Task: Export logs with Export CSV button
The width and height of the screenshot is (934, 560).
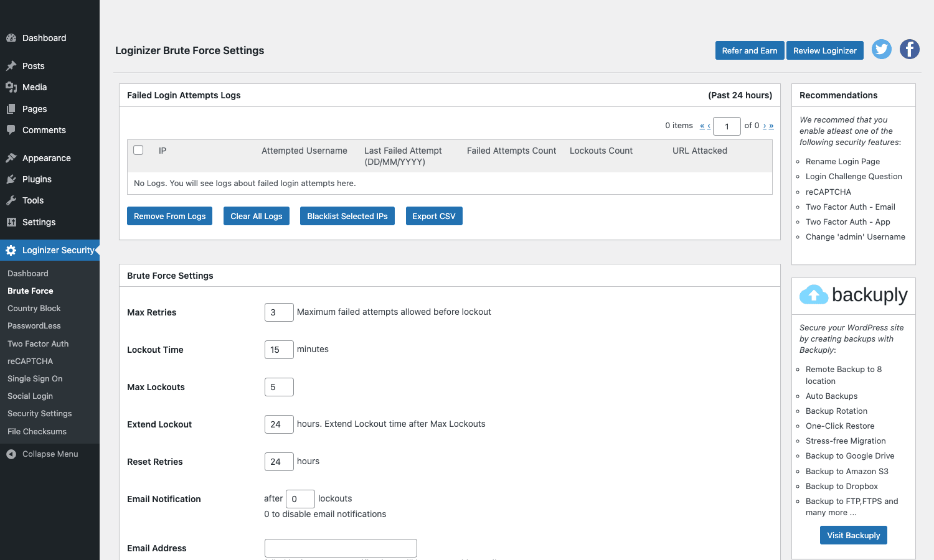Action: [434, 216]
